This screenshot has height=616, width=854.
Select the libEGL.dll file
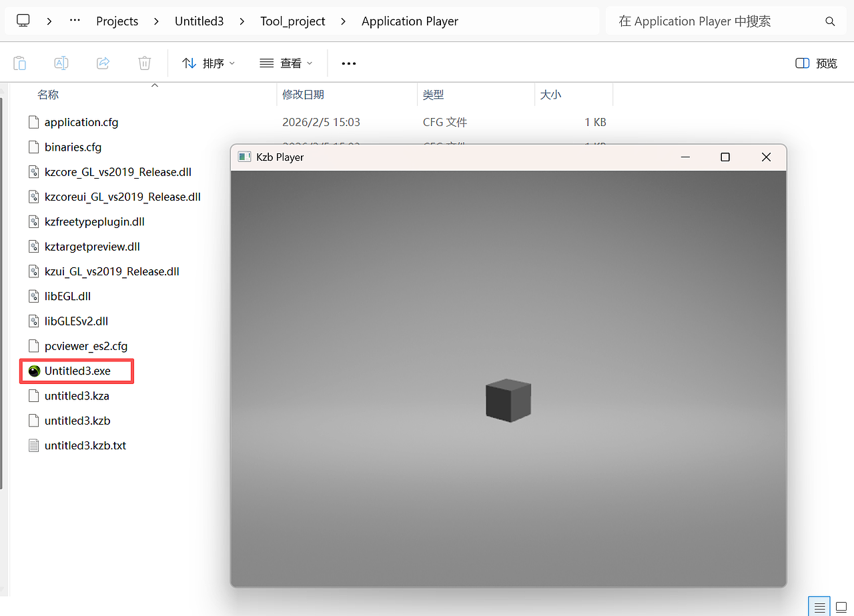coord(67,296)
